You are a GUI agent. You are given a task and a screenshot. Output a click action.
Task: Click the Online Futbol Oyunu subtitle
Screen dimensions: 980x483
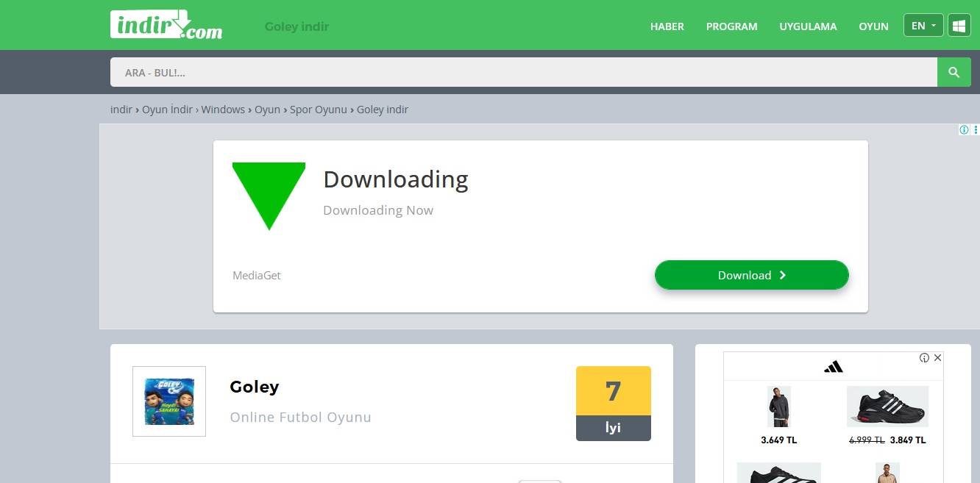pos(301,417)
